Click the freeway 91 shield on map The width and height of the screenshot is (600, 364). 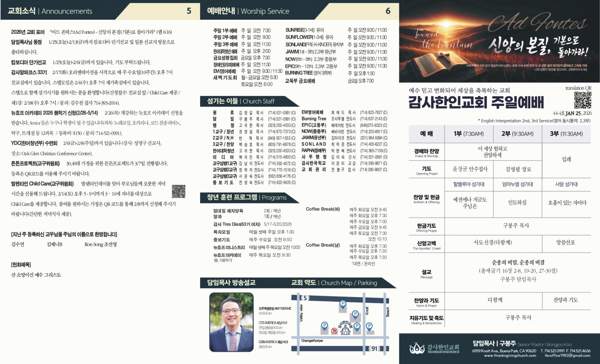click(x=375, y=348)
